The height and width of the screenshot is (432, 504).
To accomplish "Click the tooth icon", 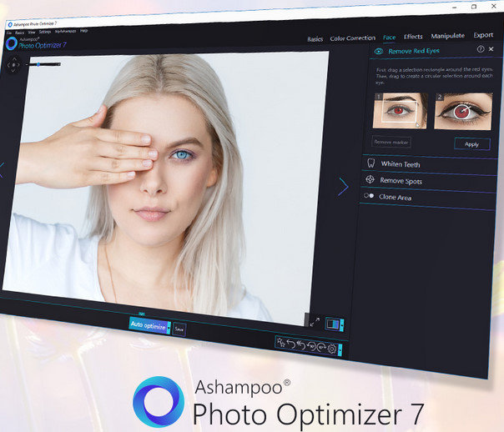I will coord(371,163).
